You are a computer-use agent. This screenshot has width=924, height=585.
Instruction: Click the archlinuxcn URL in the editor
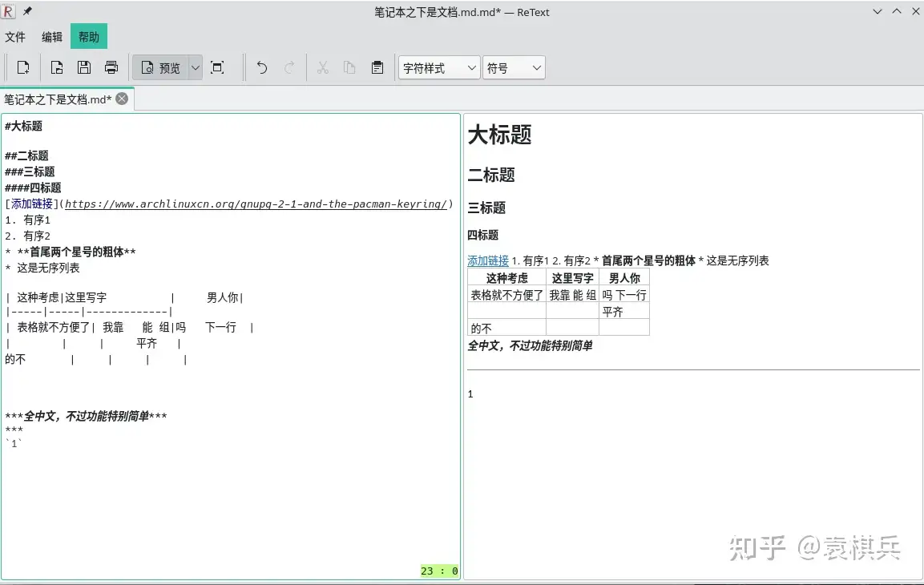256,204
